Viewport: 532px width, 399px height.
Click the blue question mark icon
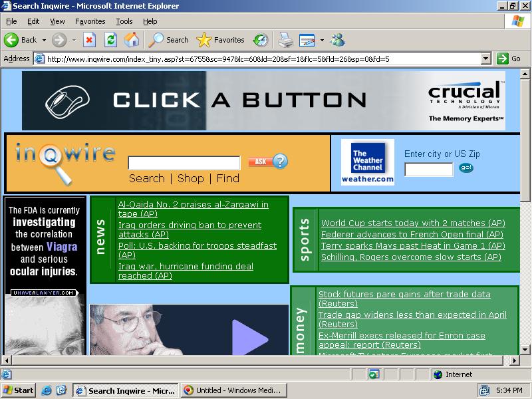click(x=280, y=162)
